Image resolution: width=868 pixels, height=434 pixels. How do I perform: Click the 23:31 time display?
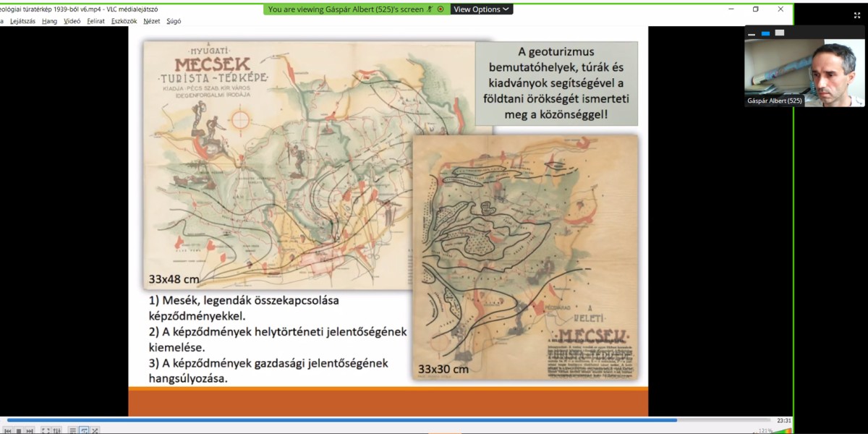[784, 420]
